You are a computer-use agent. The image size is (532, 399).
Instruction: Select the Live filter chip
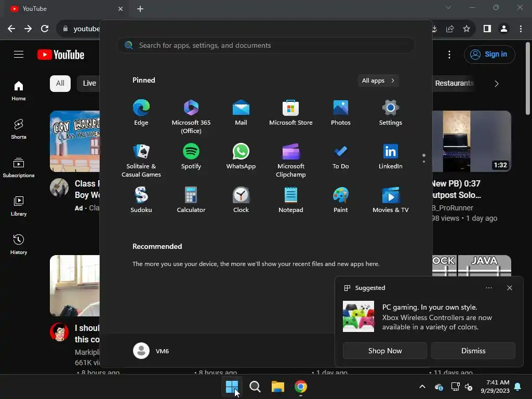click(89, 84)
